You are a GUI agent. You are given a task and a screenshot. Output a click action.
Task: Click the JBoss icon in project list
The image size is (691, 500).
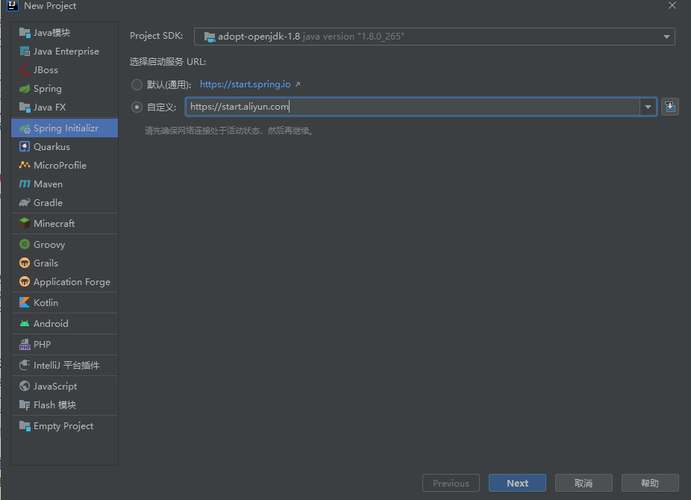(25, 70)
